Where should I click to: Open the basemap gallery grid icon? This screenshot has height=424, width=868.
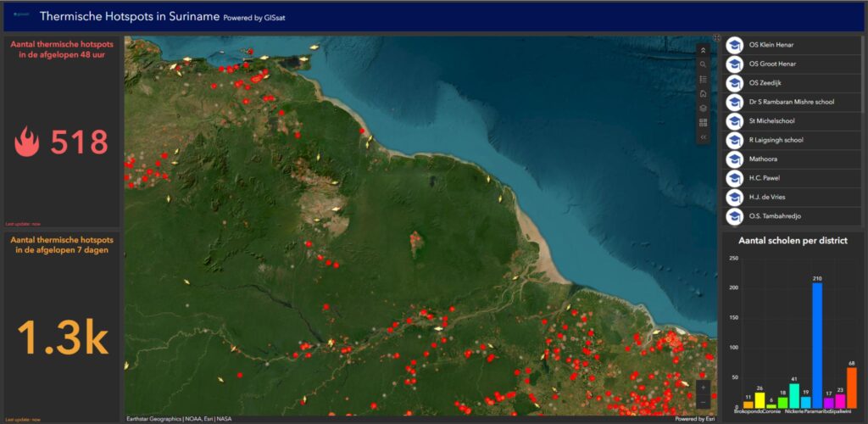point(703,122)
